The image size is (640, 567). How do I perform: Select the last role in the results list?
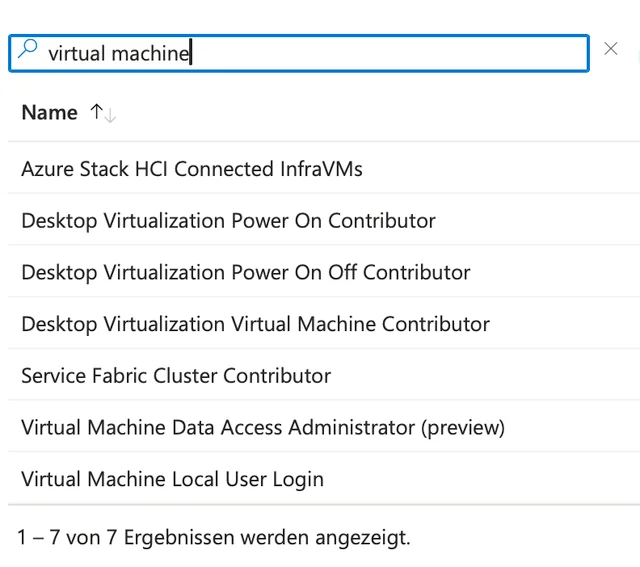coord(172,479)
